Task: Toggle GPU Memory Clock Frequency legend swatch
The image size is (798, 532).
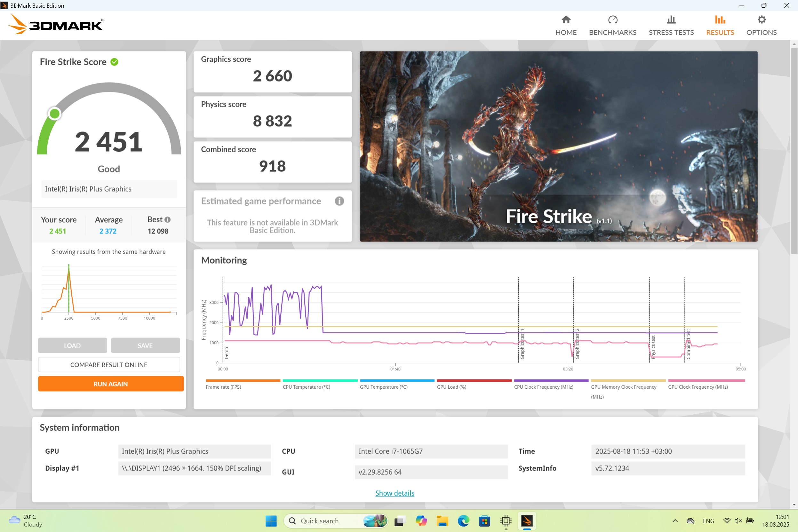Action: [628, 381]
